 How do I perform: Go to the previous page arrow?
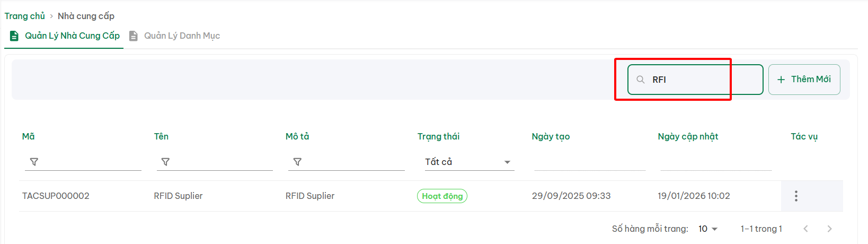coord(805,229)
